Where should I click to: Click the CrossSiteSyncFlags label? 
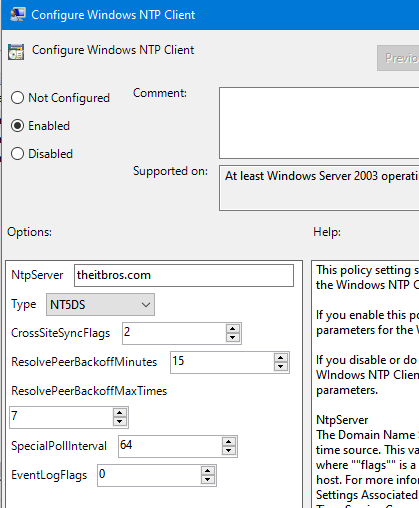(x=61, y=333)
